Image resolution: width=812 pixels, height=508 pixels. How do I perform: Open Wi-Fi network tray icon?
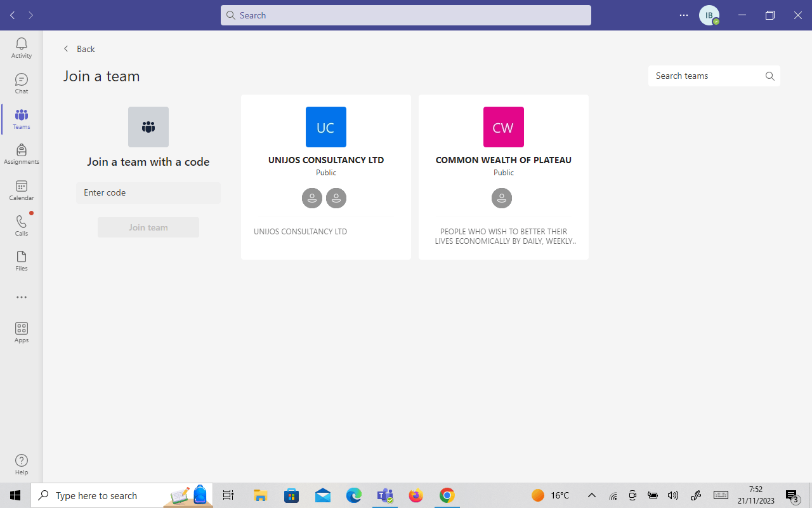coord(613,495)
